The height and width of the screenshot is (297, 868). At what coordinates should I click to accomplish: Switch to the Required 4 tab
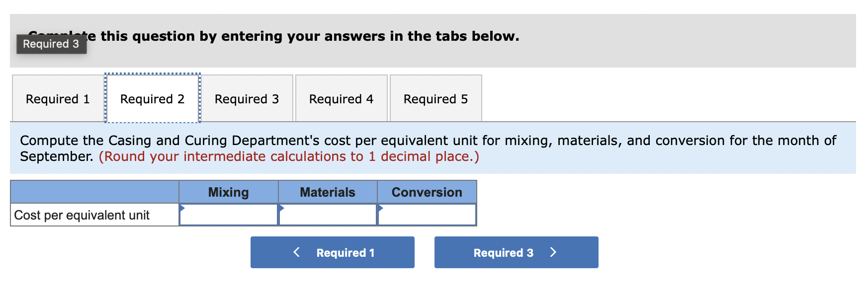coord(341,98)
